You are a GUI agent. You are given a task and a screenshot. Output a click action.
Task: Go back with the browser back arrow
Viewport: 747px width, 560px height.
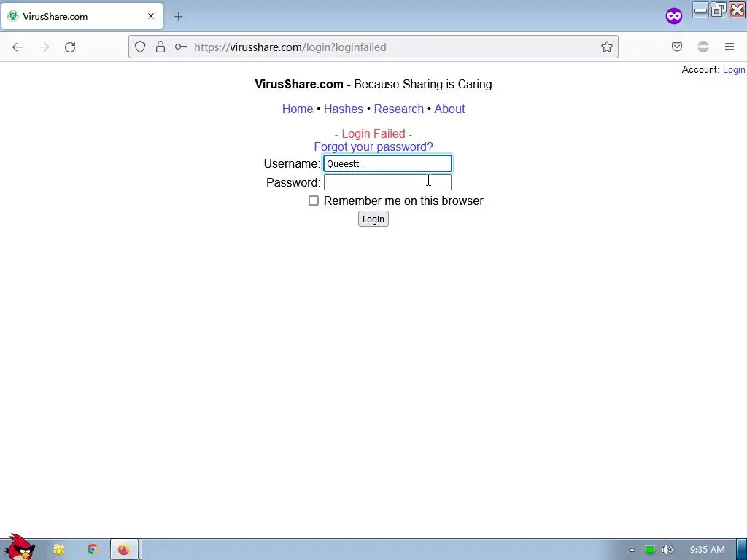click(x=18, y=47)
